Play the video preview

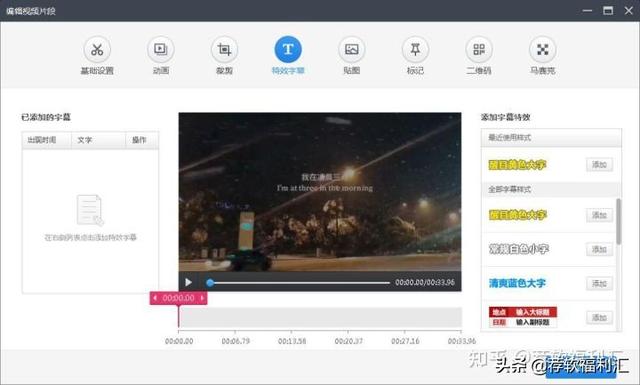[188, 282]
